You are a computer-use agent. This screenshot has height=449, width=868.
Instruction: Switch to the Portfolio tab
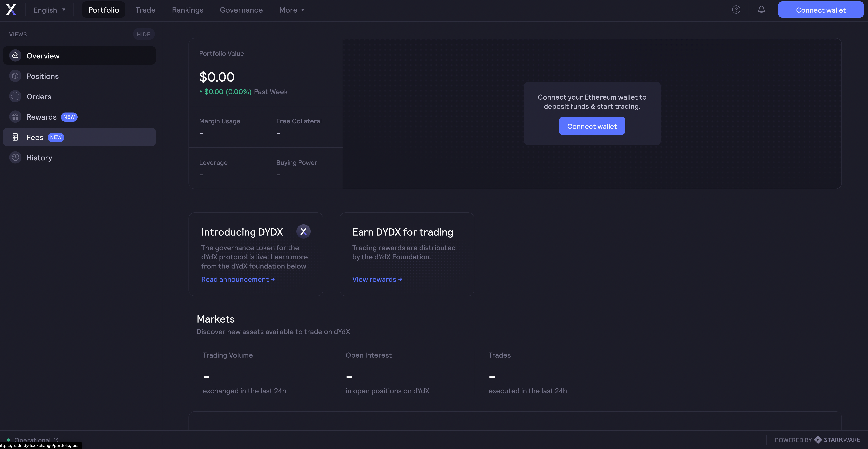point(103,10)
